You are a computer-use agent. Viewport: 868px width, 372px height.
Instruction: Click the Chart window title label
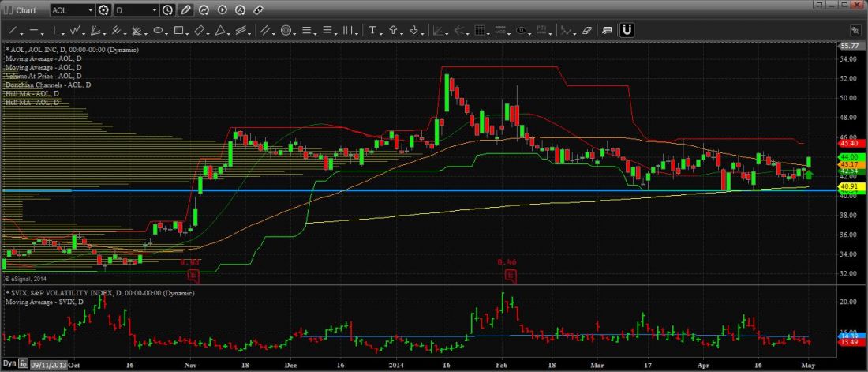(x=26, y=10)
